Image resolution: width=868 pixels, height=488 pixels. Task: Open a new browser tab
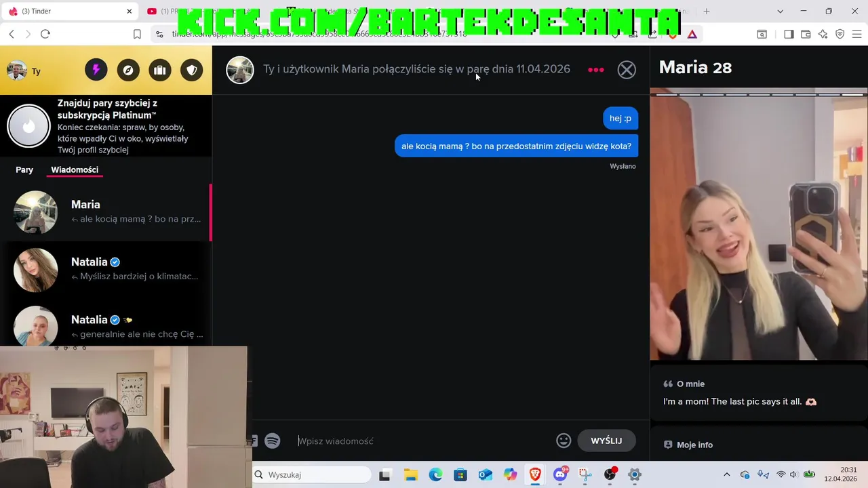point(707,12)
